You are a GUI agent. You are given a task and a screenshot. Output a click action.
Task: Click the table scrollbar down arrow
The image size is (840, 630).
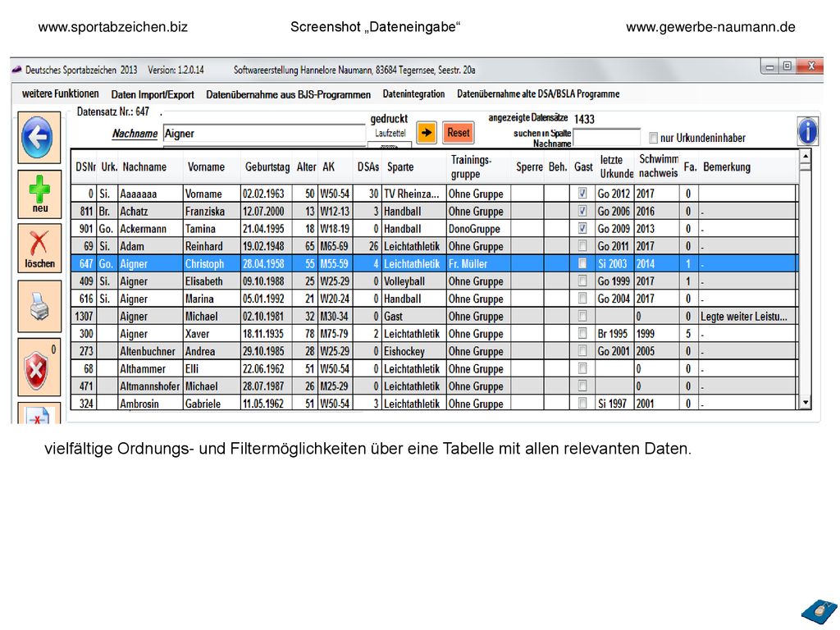pyautogui.click(x=805, y=402)
